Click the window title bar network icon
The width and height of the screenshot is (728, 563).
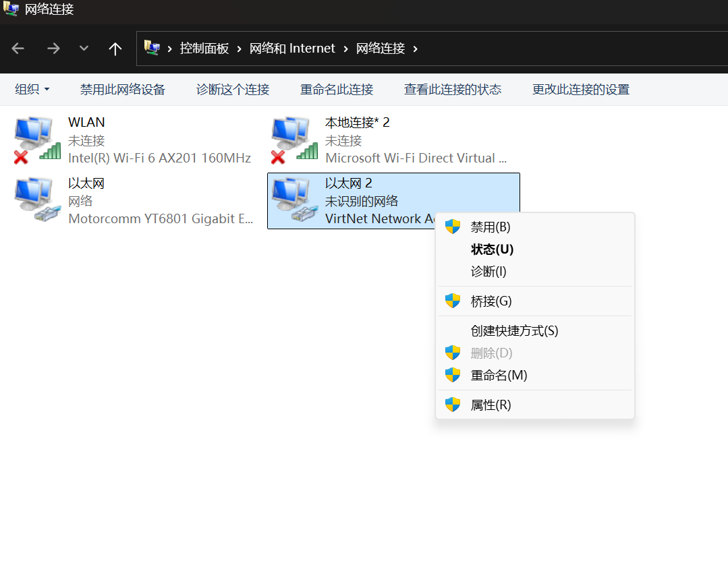pyautogui.click(x=10, y=8)
